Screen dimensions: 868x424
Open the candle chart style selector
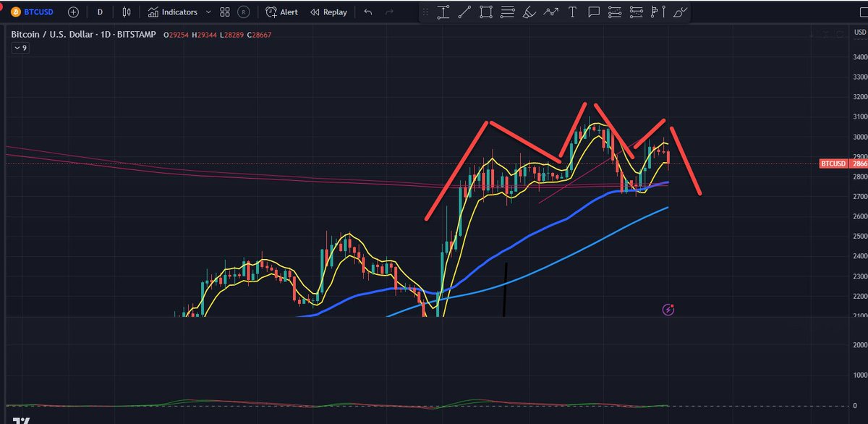tap(125, 12)
